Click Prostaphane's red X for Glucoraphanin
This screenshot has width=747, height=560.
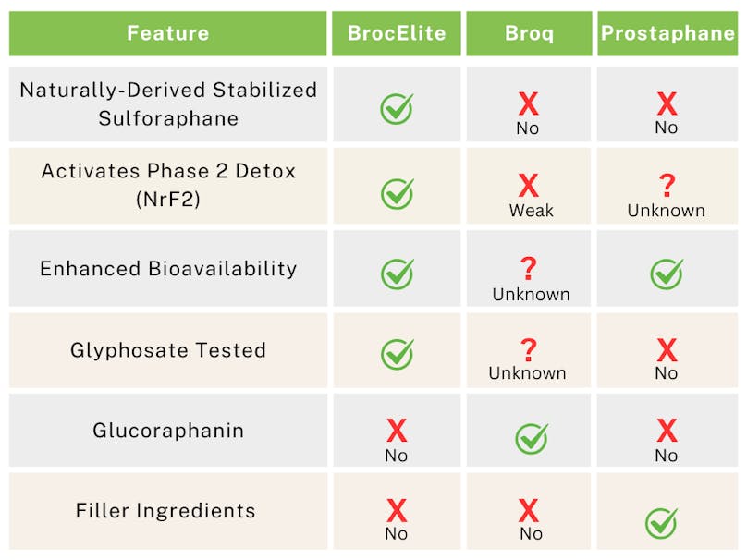tap(666, 431)
